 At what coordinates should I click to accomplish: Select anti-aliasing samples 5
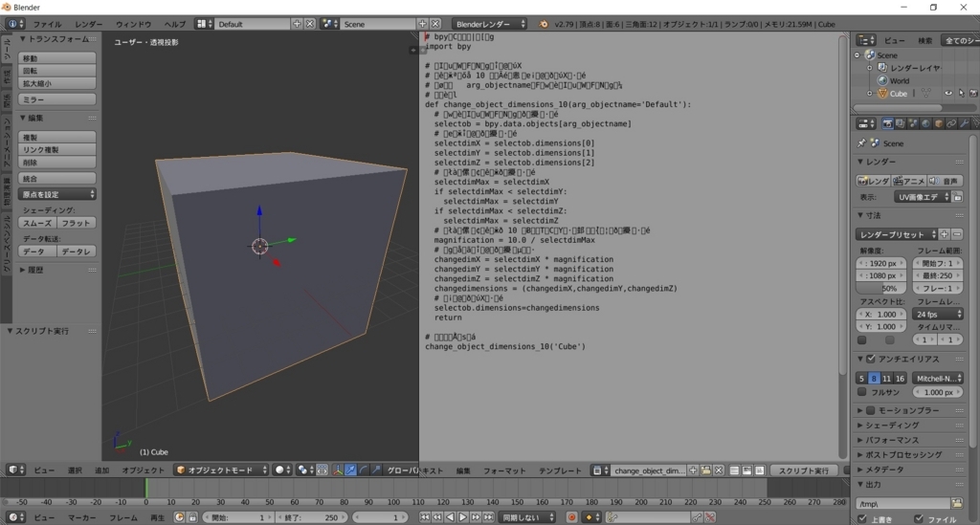(x=861, y=379)
